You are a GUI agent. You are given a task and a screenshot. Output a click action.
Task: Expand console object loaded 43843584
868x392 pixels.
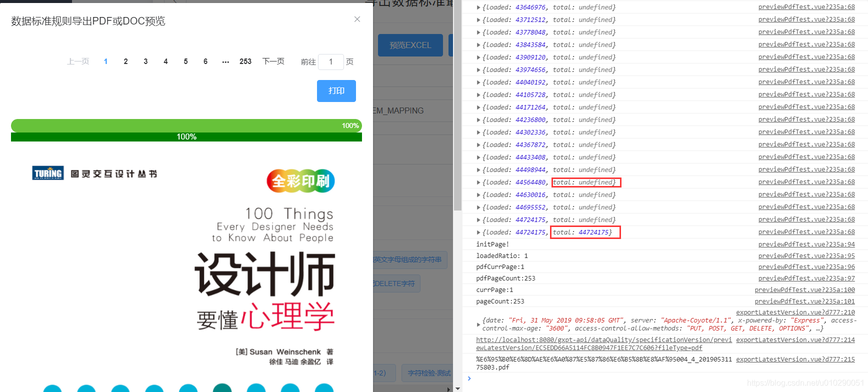(x=478, y=45)
